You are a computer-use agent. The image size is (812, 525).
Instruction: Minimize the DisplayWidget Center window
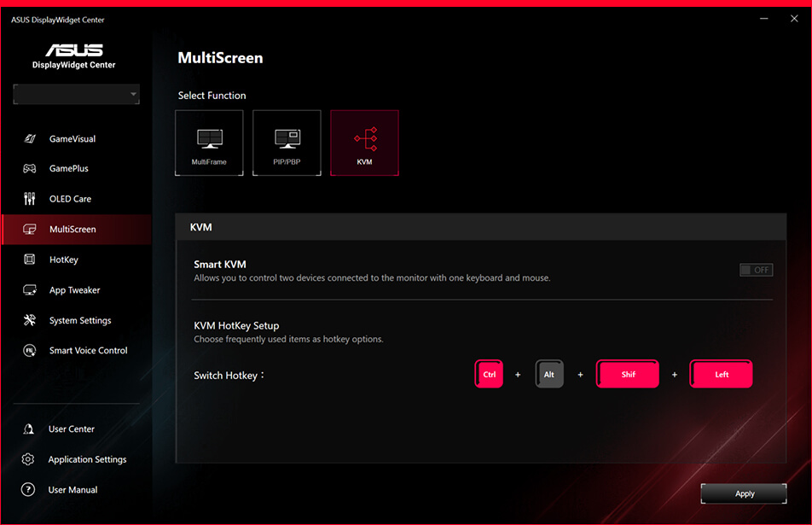pyautogui.click(x=764, y=19)
